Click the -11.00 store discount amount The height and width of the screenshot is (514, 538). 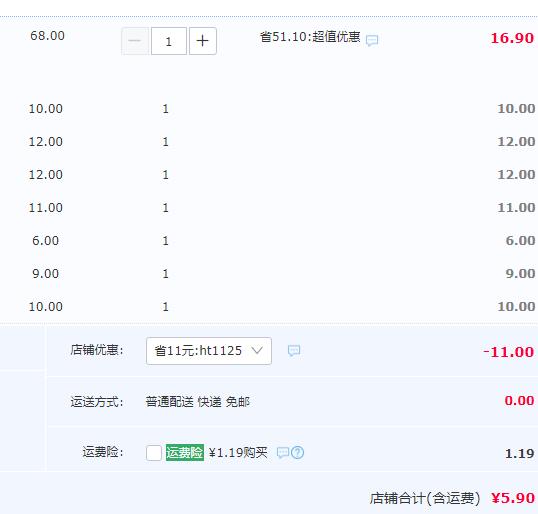click(x=508, y=352)
